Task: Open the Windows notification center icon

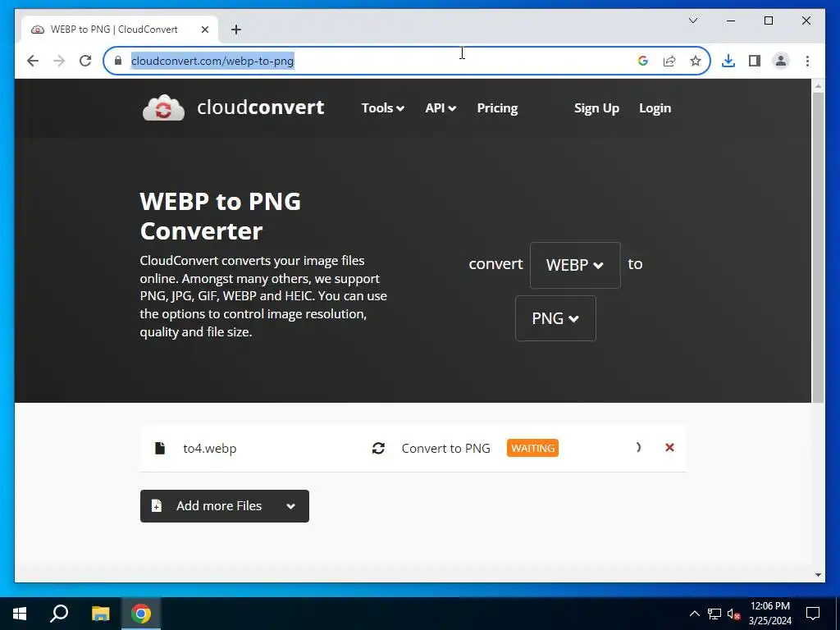Action: (813, 614)
